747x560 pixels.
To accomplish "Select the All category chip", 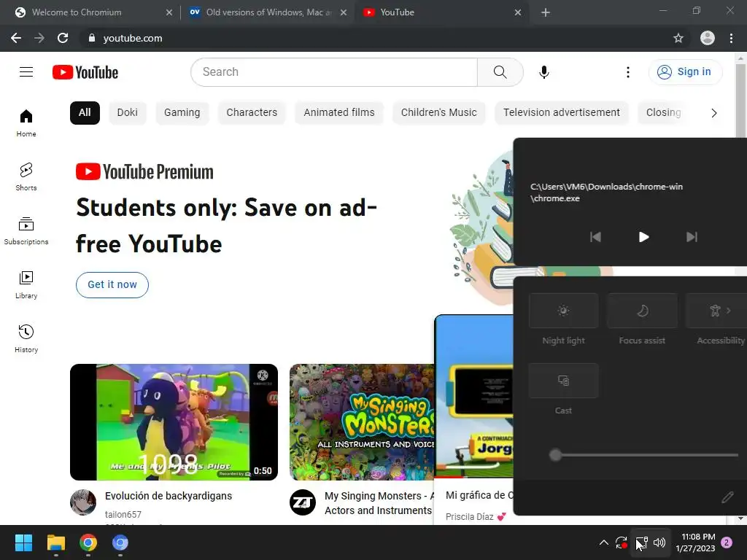I will 85,113.
